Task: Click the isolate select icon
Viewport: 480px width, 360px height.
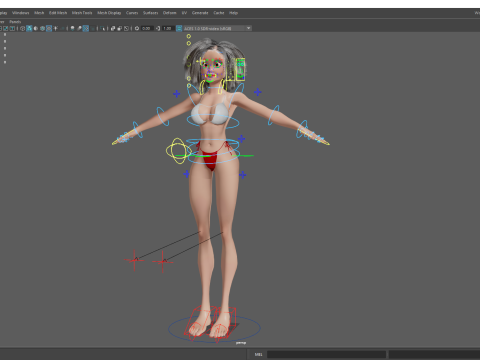Action: tap(102, 28)
